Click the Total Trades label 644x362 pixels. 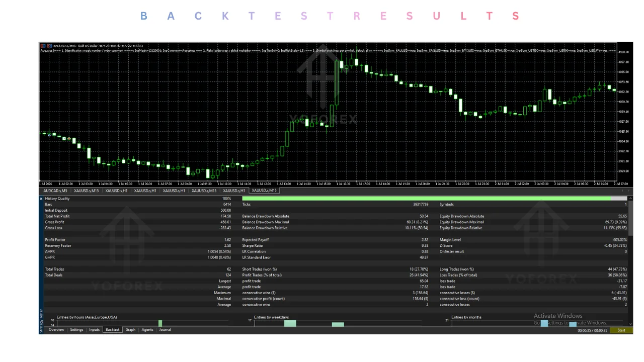click(55, 269)
